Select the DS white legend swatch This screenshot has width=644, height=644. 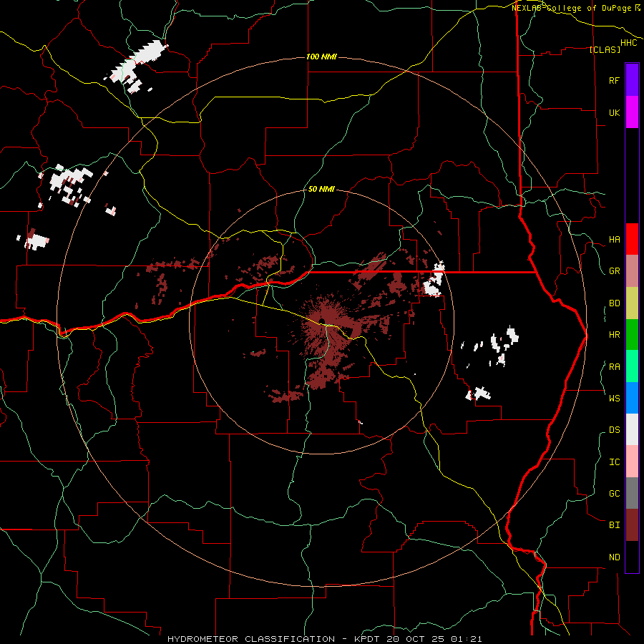point(632,429)
